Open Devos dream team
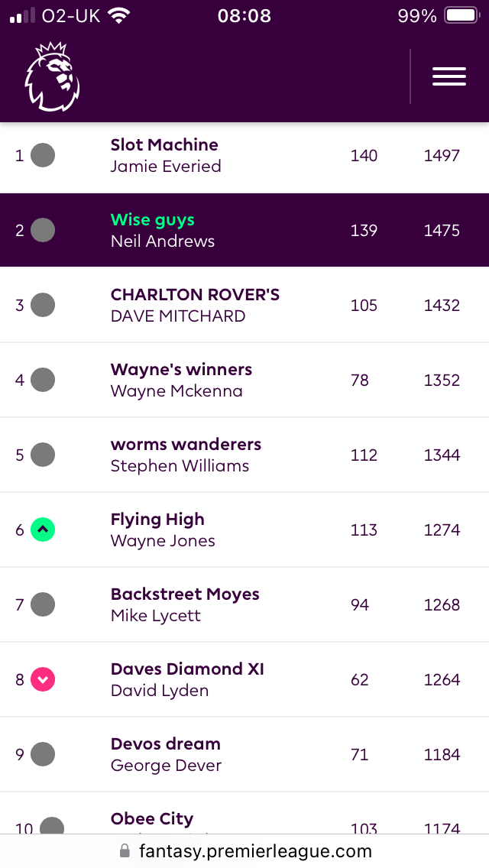 pyautogui.click(x=166, y=743)
